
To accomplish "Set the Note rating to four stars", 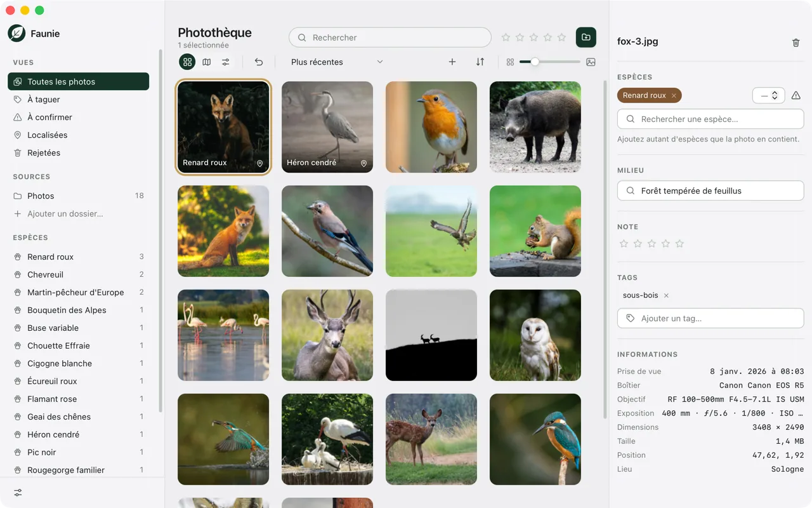I will tap(665, 244).
